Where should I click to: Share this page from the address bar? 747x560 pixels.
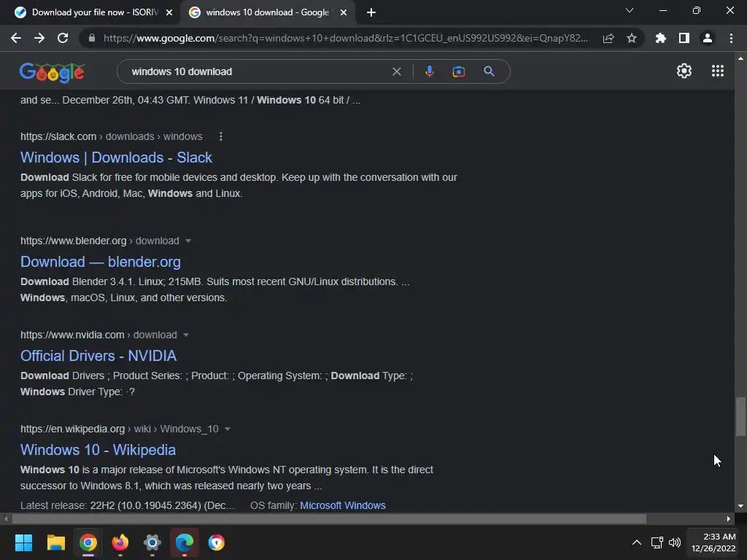tap(608, 38)
